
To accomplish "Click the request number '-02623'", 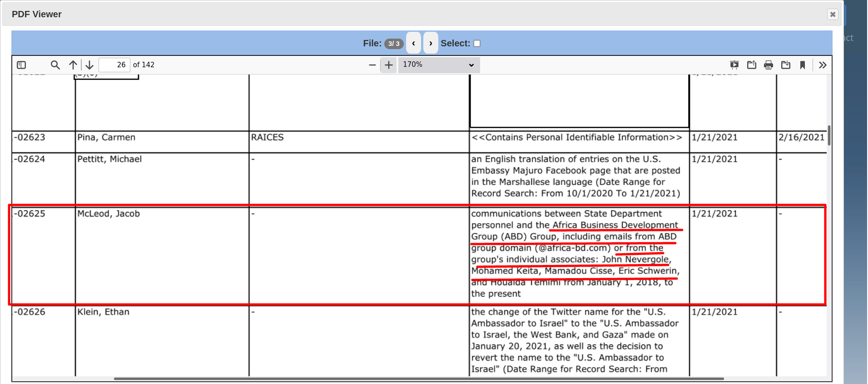I will 30,137.
